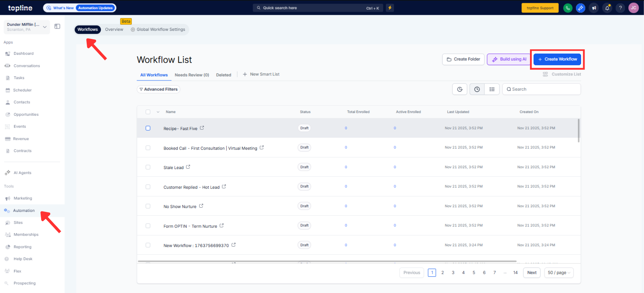Select the All Workflows tab
Viewport: 644px width, 293px height.
pos(154,75)
